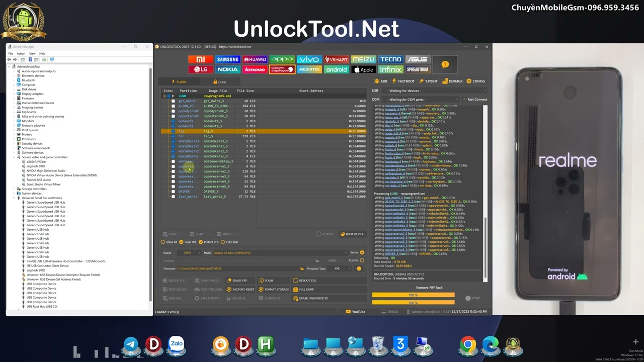
Task: Open the Android generic section
Action: point(336,69)
